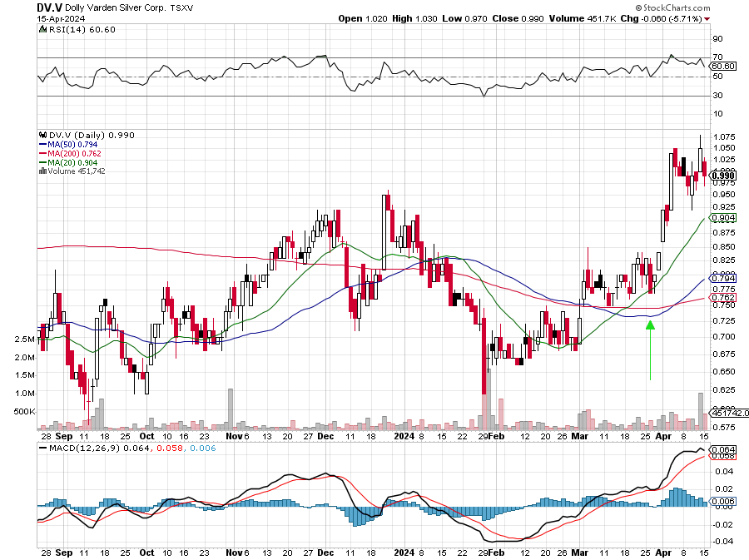Click the 0.990 last price tag
749x560 pixels.
[x=723, y=176]
